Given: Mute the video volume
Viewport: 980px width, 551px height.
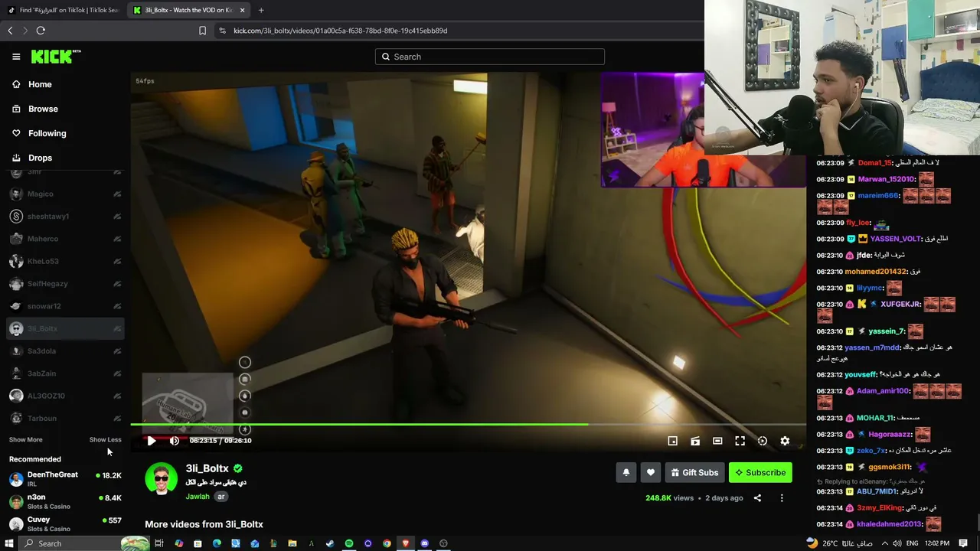Looking at the screenshot, I should tap(175, 441).
